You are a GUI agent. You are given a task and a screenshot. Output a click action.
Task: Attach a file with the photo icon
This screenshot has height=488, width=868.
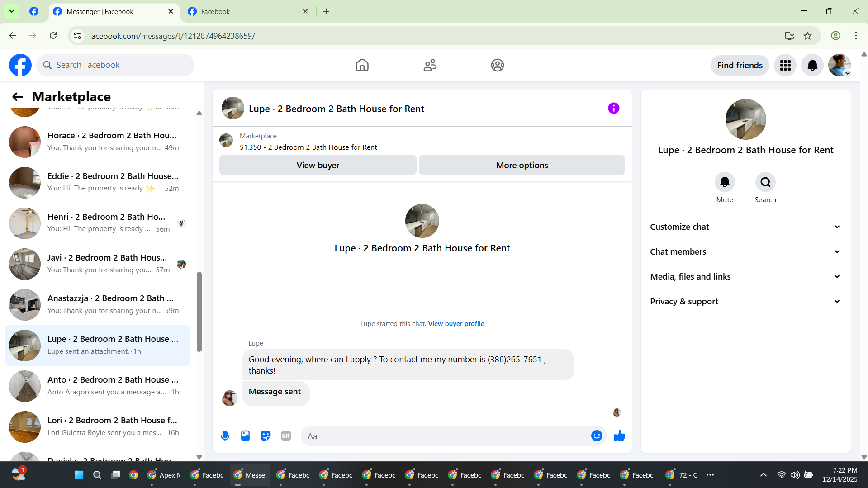pos(245,436)
